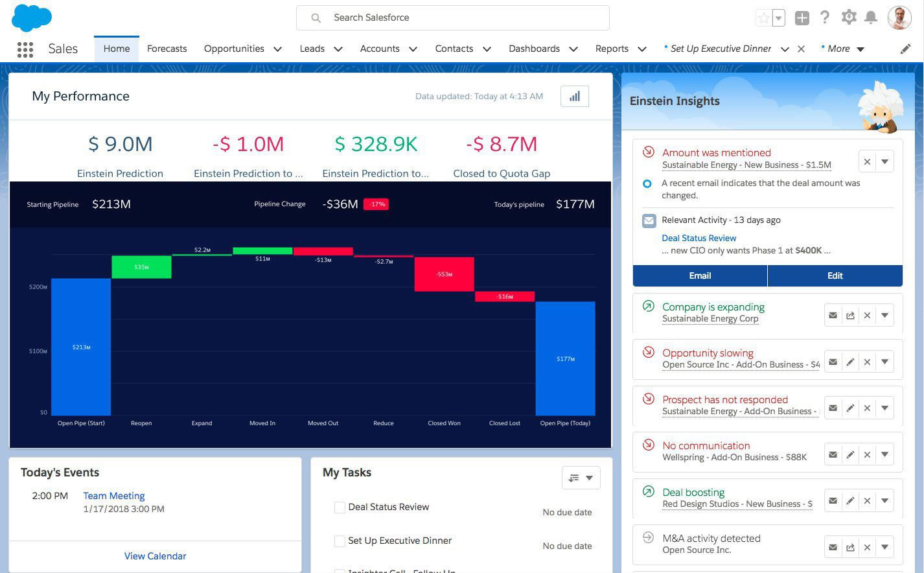Email icon on Prospect has not responded
The image size is (924, 573).
[833, 408]
